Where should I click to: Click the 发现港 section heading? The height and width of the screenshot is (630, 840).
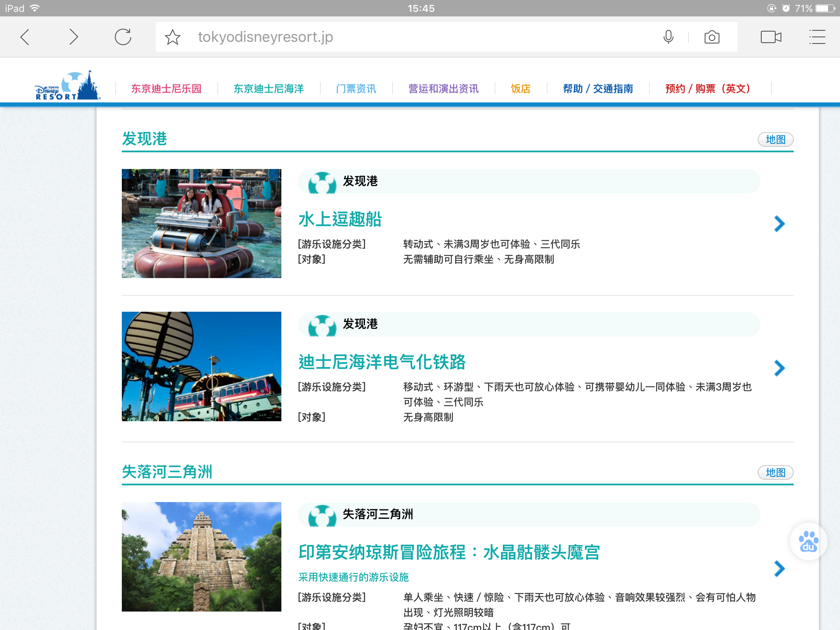144,139
